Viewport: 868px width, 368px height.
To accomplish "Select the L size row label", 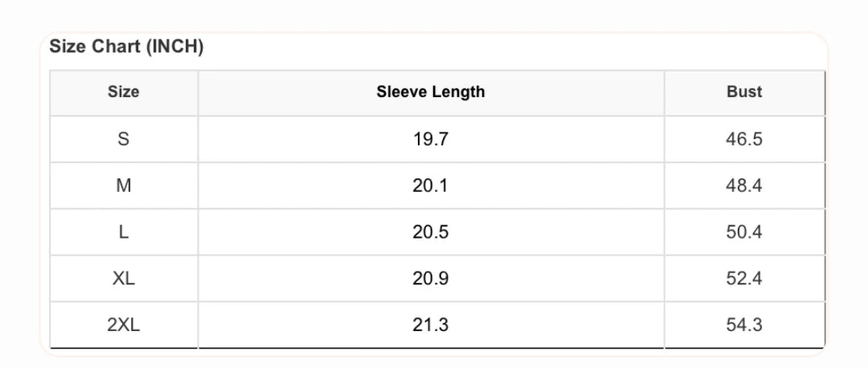I will click(124, 232).
